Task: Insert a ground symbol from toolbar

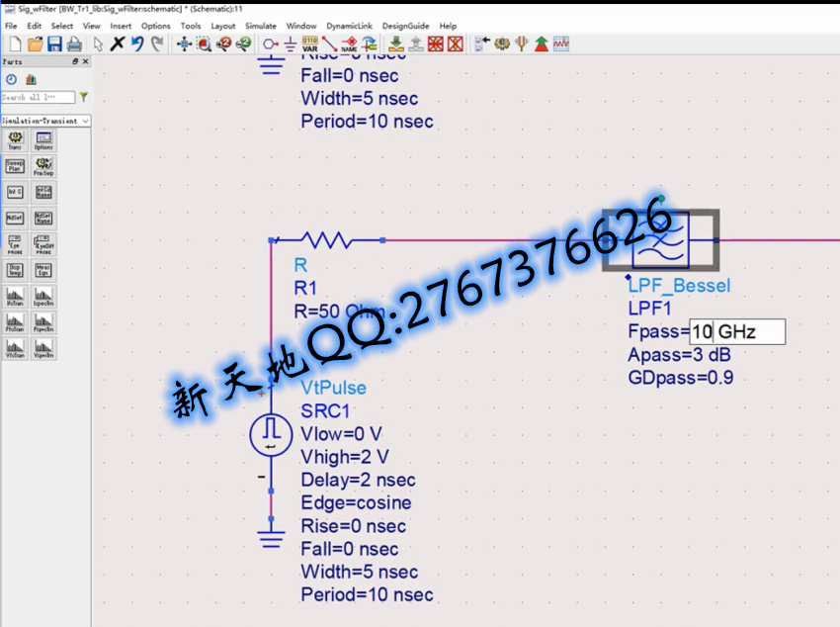Action: pos(291,44)
